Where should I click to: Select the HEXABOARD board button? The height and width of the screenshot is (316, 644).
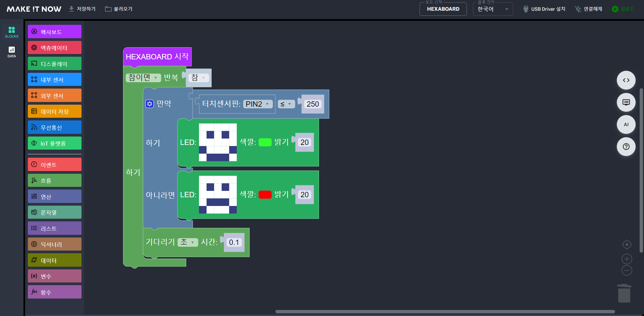click(443, 9)
